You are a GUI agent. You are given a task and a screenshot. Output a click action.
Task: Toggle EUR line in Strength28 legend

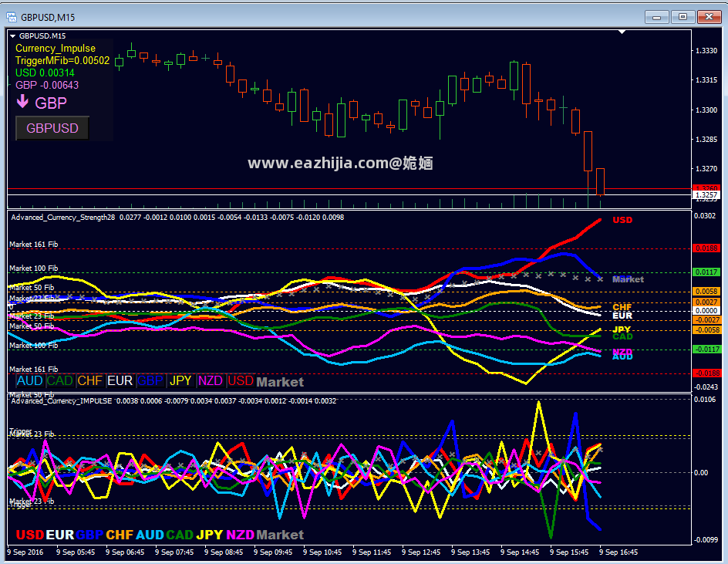click(120, 381)
